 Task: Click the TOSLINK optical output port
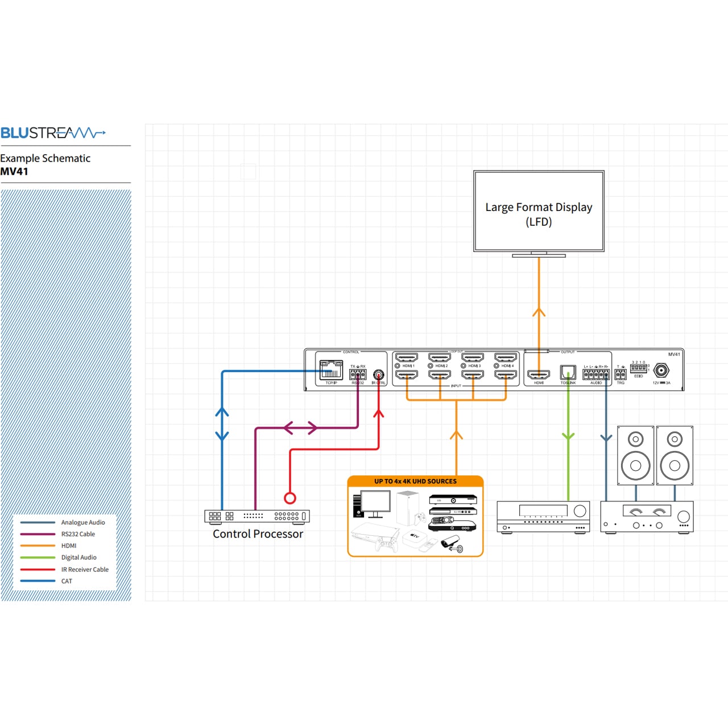click(568, 373)
